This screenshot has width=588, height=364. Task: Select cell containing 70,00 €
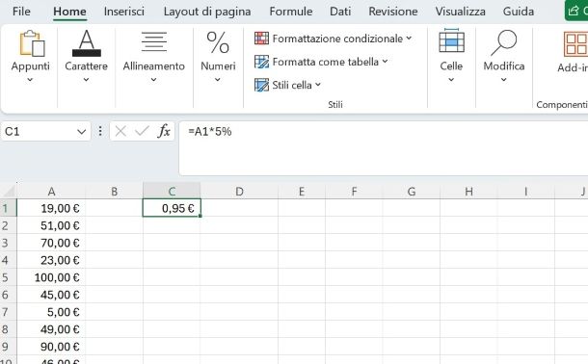click(x=51, y=243)
